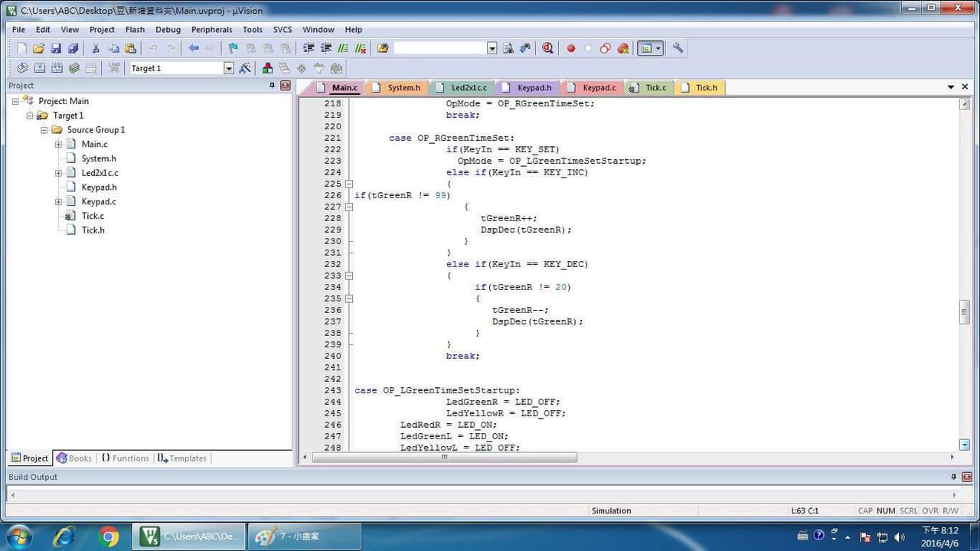The width and height of the screenshot is (980, 551).
Task: Open the Peripherals menu
Action: [x=211, y=30]
